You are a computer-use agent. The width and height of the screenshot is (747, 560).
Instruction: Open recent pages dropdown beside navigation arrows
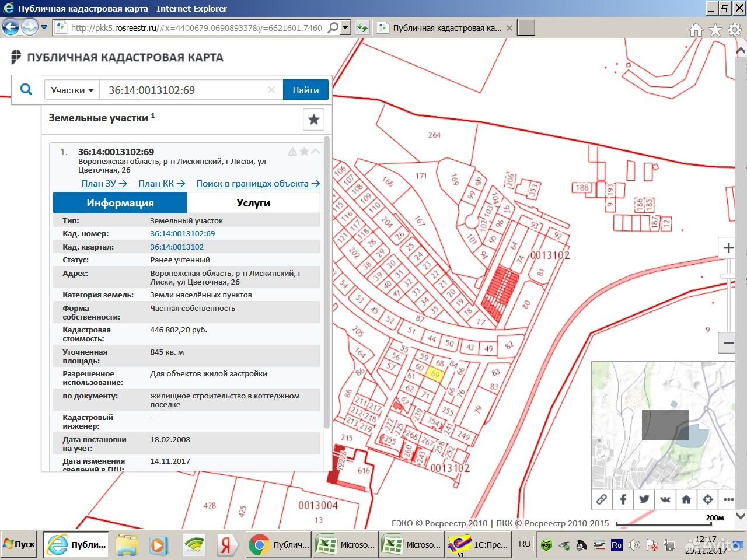tap(44, 27)
